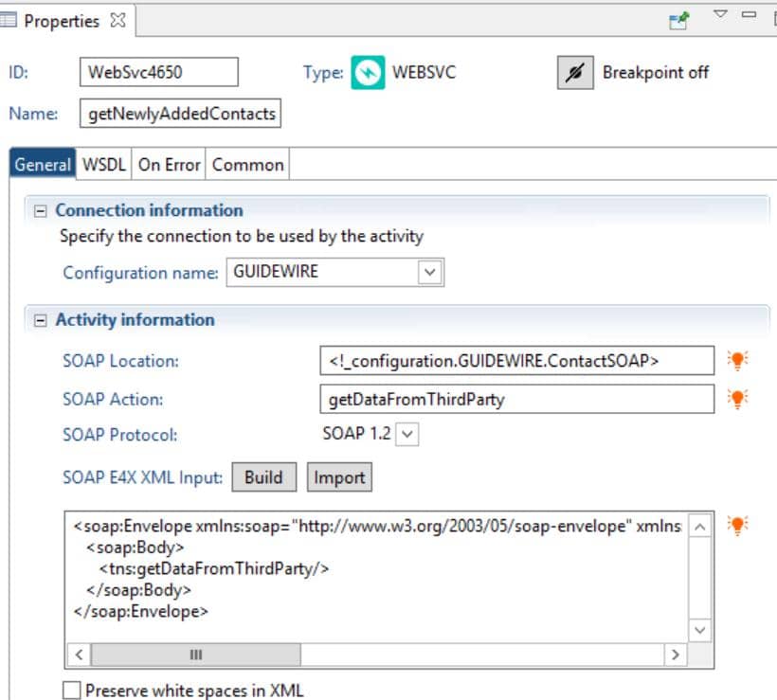Switch to the On Error tab
Viewport: 777px width, 700px height.
169,164
